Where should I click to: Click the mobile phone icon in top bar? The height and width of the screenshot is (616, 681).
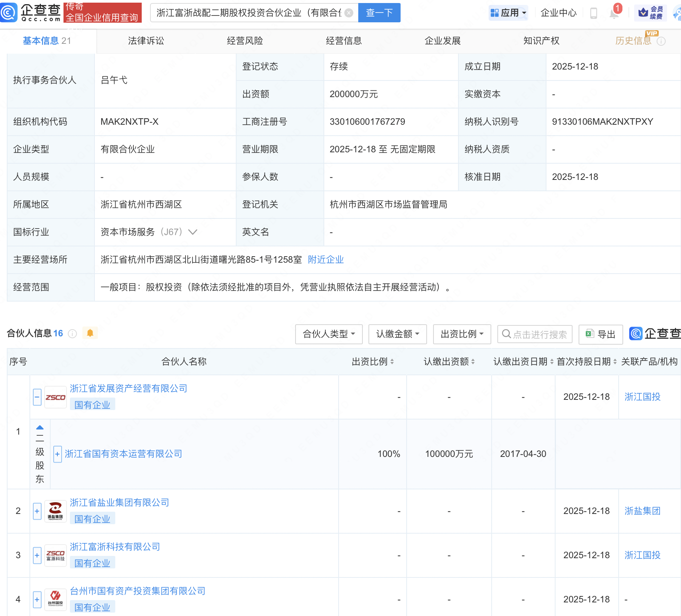coord(594,12)
